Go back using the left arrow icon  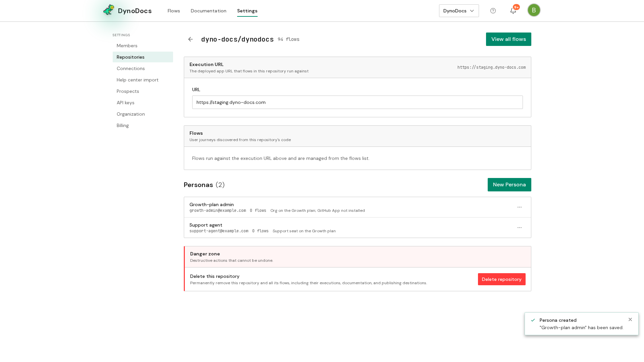[191, 39]
